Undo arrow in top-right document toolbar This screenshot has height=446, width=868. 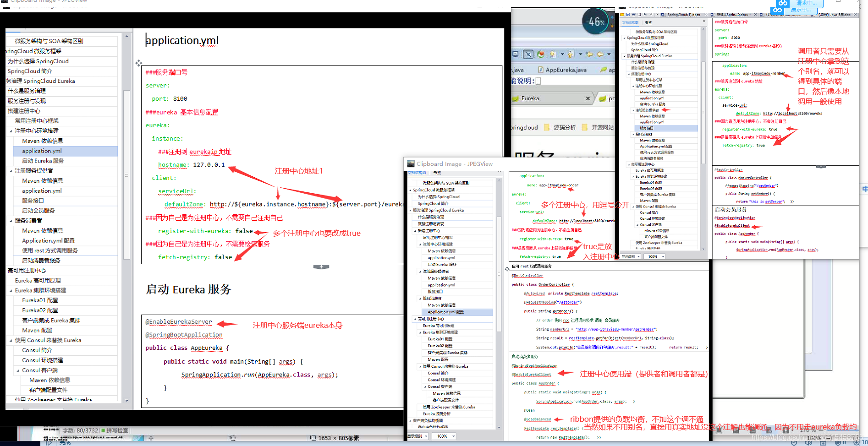(x=645, y=15)
